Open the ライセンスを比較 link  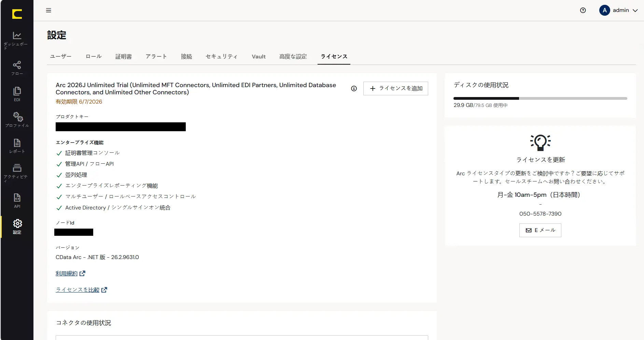point(78,290)
